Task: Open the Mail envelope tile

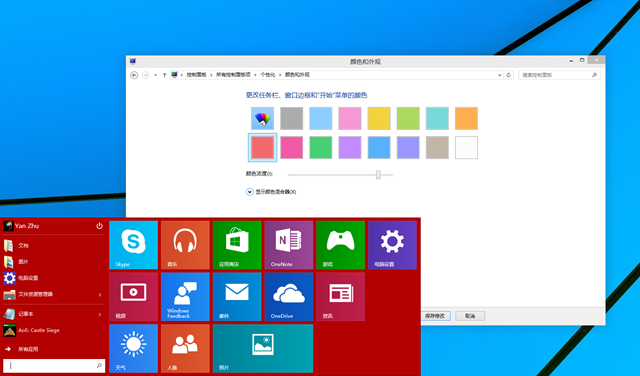Action: pyautogui.click(x=237, y=297)
